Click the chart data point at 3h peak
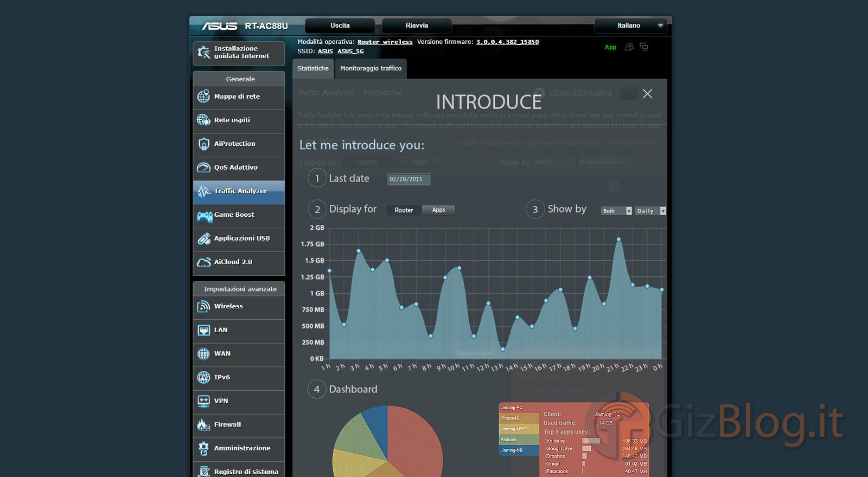 click(359, 251)
